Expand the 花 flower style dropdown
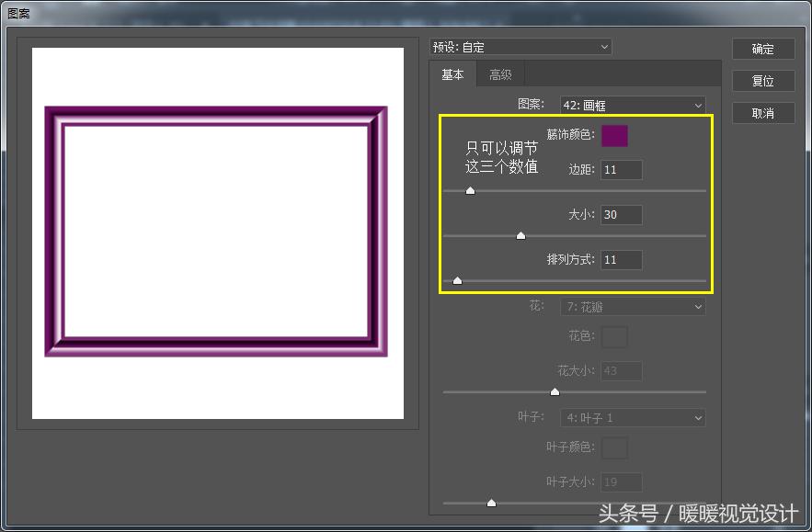Viewport: 812px width, 532px height. tap(632, 307)
